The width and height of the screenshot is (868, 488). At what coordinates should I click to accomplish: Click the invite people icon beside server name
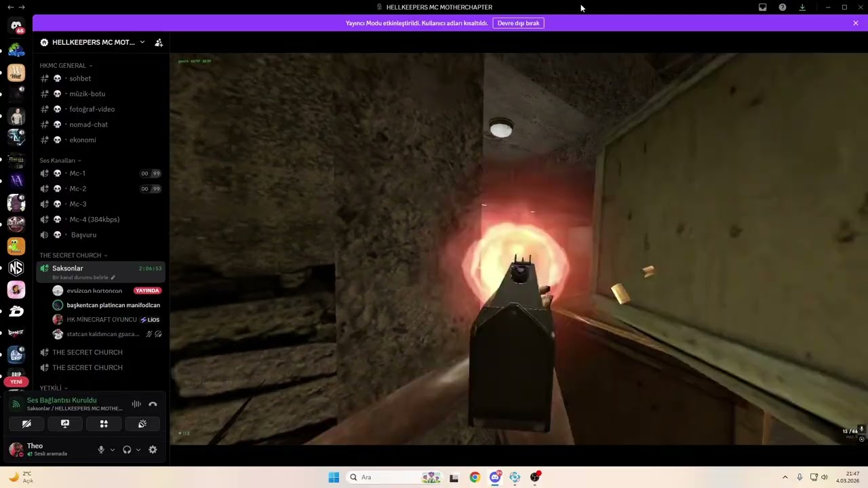[x=159, y=42]
